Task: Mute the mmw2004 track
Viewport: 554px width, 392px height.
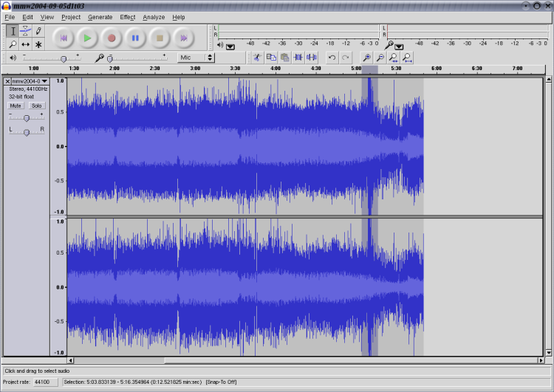Action: (x=16, y=106)
